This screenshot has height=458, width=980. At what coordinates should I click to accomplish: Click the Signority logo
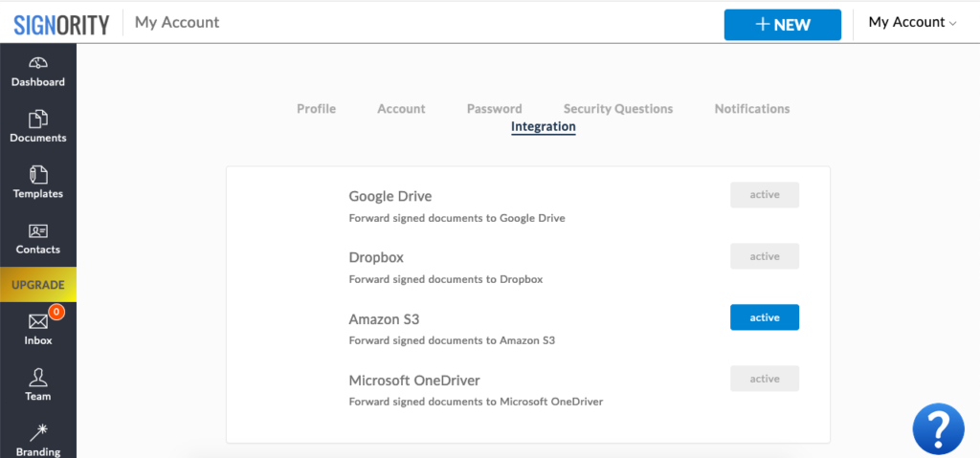pyautogui.click(x=61, y=24)
